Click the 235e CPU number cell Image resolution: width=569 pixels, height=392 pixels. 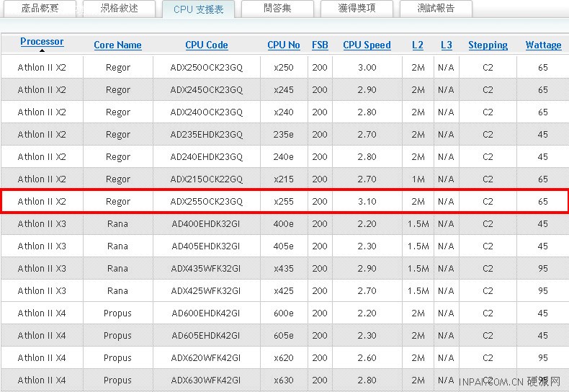284,134
